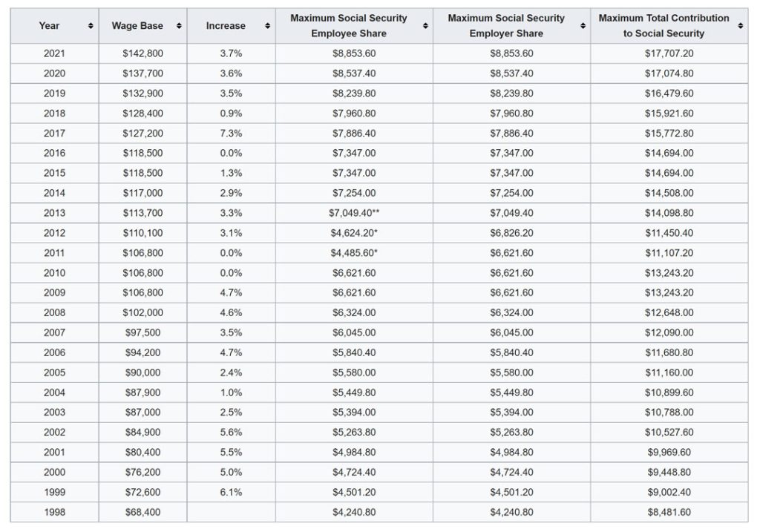This screenshot has height=532, width=760.
Task: Click the Wage Base header text
Action: (137, 26)
